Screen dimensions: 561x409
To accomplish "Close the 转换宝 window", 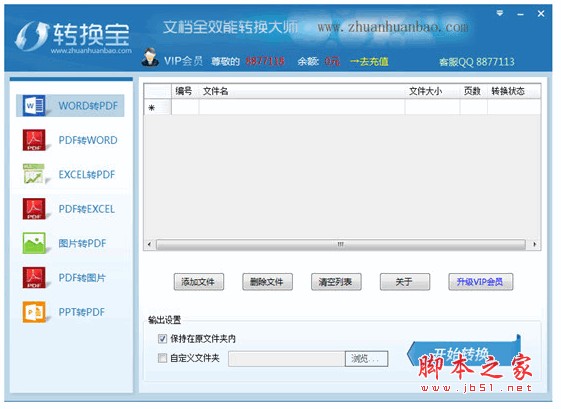I will pyautogui.click(x=541, y=14).
